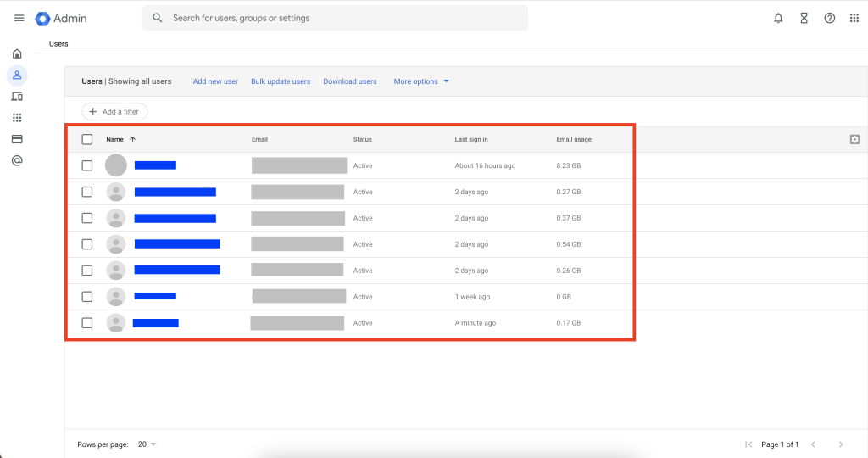This screenshot has height=458, width=868.
Task: Open the Billing card icon in sidebar
Action: pos(17,139)
